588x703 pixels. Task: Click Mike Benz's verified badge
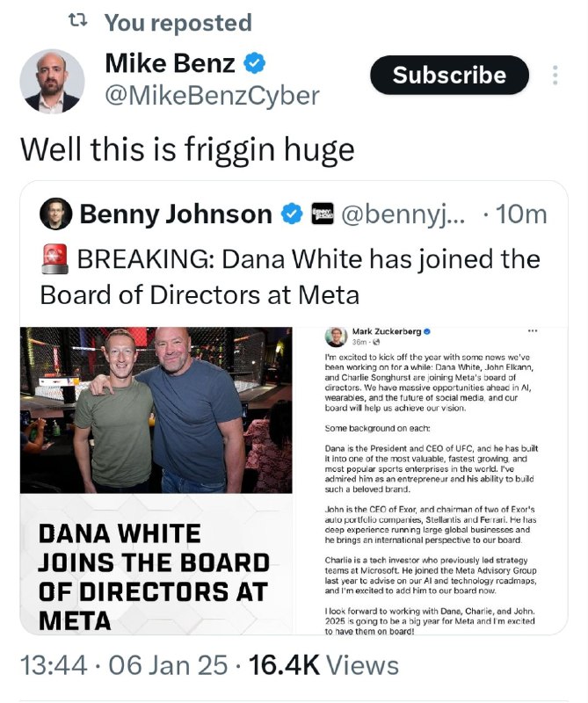254,62
